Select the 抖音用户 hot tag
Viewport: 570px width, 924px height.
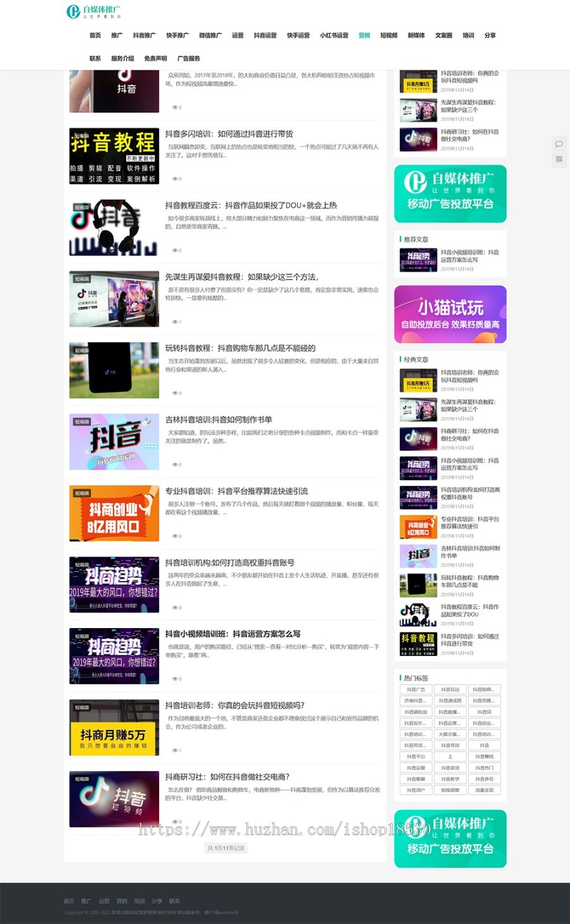[416, 790]
